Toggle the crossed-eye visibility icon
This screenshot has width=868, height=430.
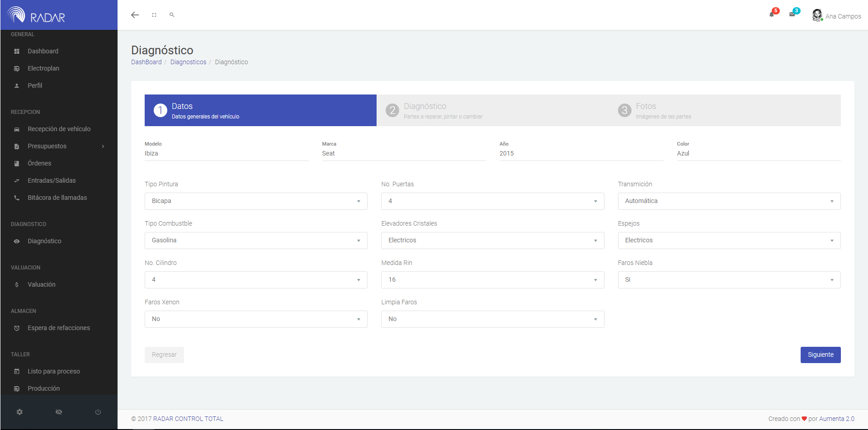[x=59, y=412]
